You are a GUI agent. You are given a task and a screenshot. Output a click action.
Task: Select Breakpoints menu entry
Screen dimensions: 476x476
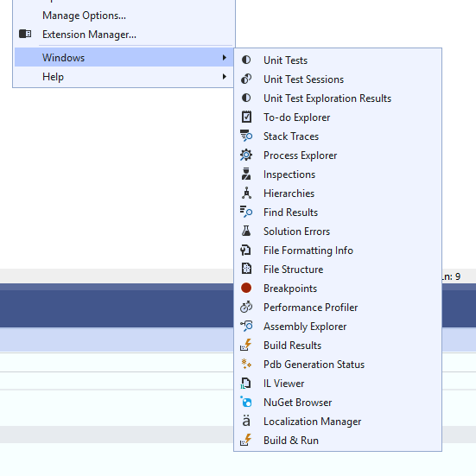click(x=338, y=288)
